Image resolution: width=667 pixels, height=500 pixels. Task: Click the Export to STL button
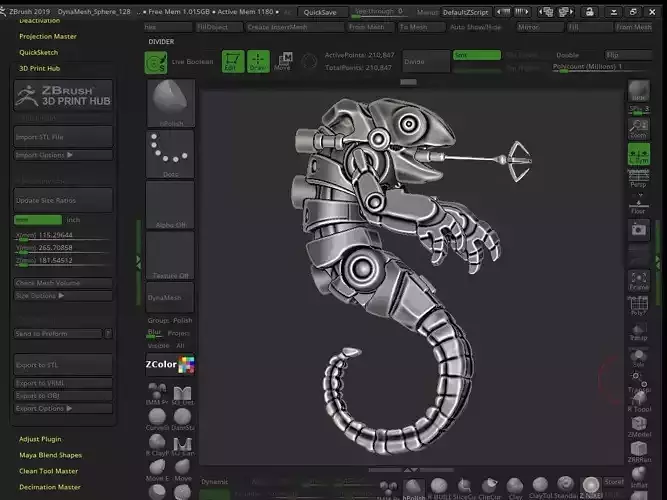63,365
